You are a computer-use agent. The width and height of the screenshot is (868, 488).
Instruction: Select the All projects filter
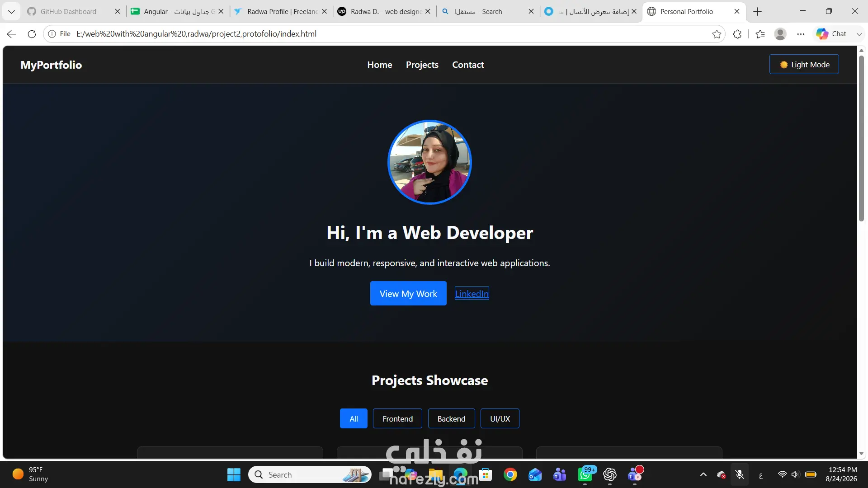click(x=354, y=418)
